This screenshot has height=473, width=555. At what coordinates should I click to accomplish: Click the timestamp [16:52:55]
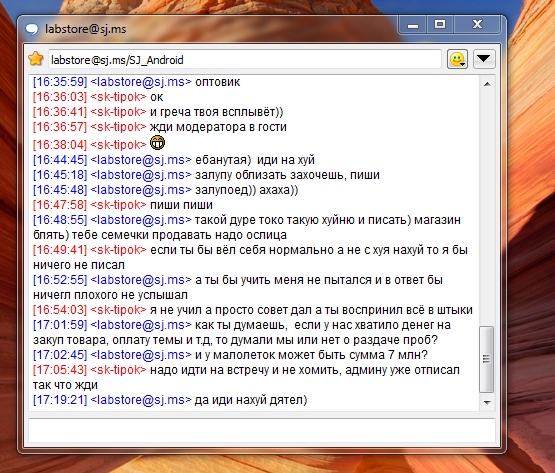(x=60, y=280)
